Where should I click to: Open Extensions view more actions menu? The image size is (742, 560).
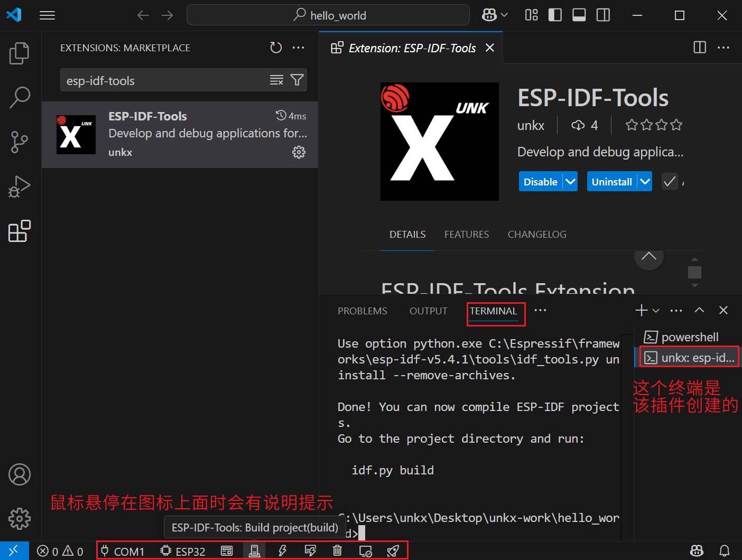click(299, 48)
